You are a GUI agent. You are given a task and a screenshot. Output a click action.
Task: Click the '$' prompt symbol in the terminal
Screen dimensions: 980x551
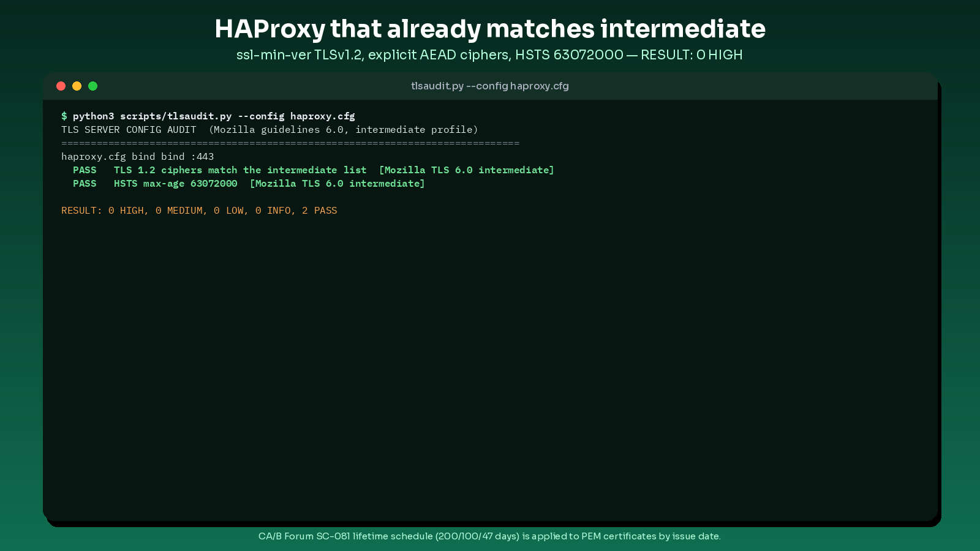64,116
